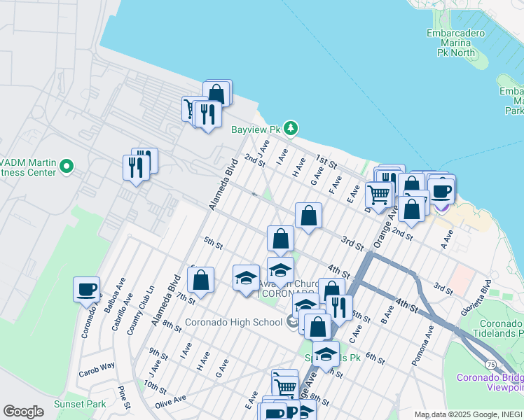Click the shopping bag marker just above 4th St graduation cap

click(x=280, y=239)
